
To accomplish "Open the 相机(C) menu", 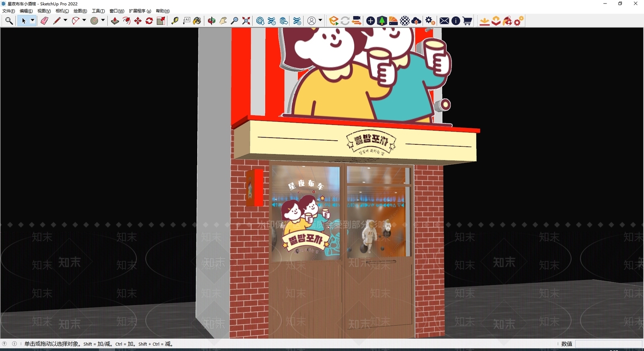I will tap(62, 11).
